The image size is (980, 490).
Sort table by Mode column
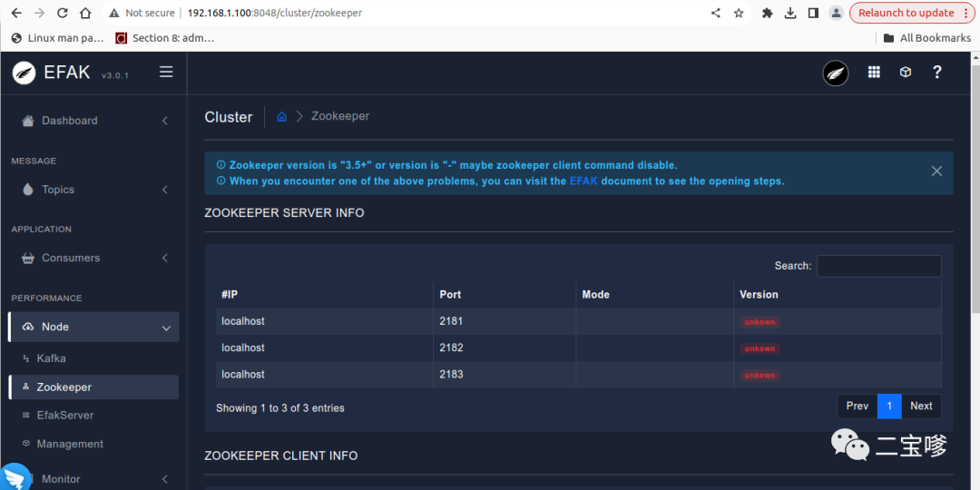654,294
